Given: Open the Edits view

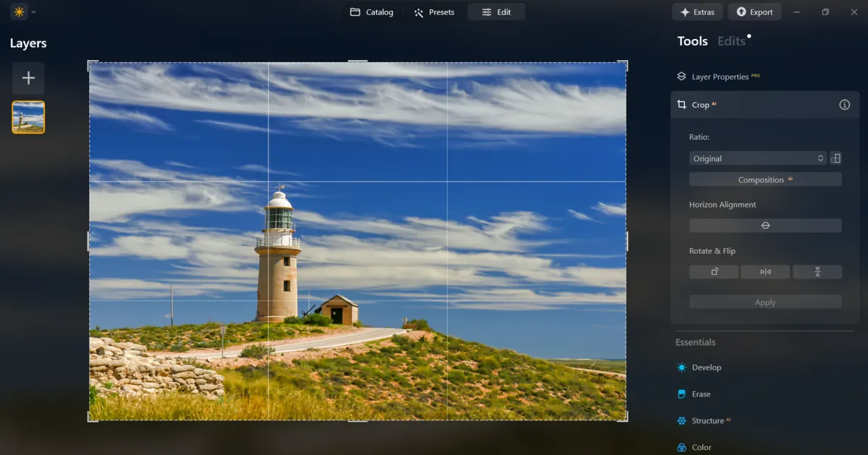Looking at the screenshot, I should [x=731, y=41].
